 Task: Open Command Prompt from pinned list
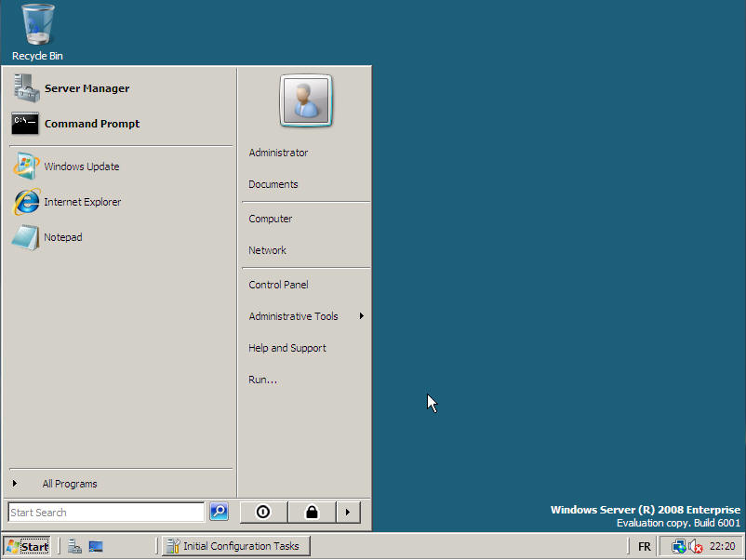[x=91, y=124]
